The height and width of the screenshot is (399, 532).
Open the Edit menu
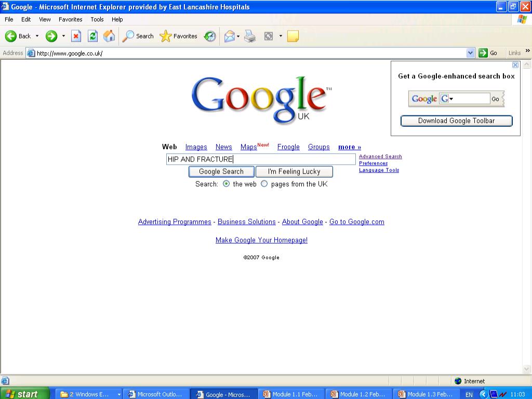tap(26, 19)
